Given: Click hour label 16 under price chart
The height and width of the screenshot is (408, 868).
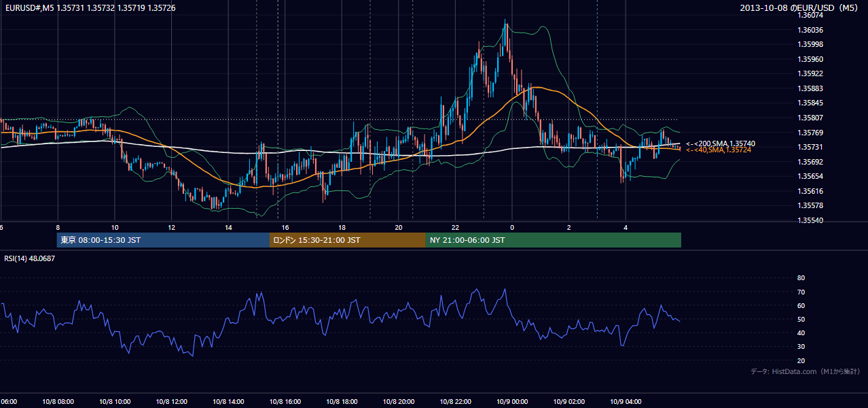Looking at the screenshot, I should [285, 228].
